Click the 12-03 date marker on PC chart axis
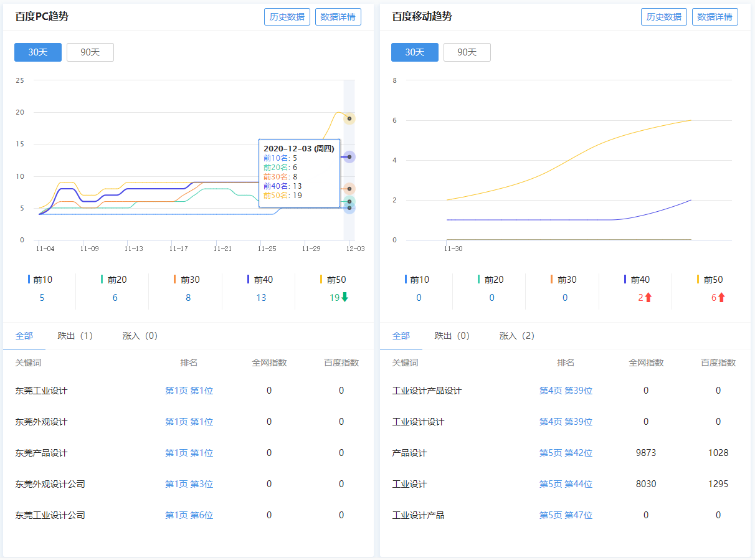The image size is (755, 560). (354, 249)
